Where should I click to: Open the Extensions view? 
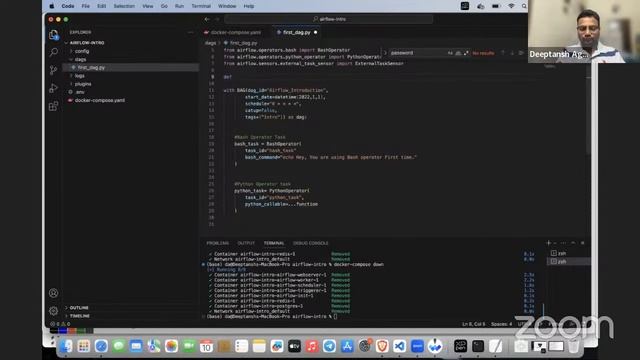point(53,106)
